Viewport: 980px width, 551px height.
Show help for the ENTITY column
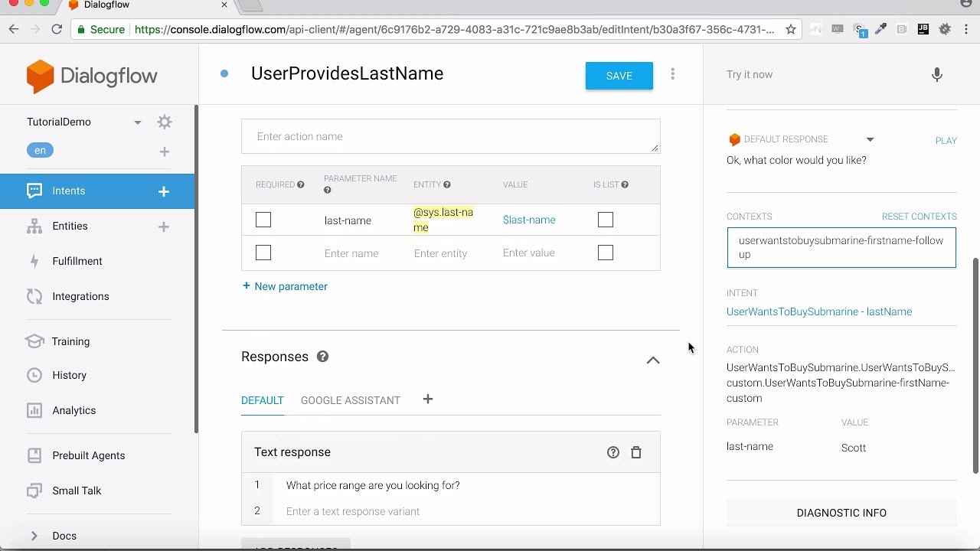[x=447, y=184]
